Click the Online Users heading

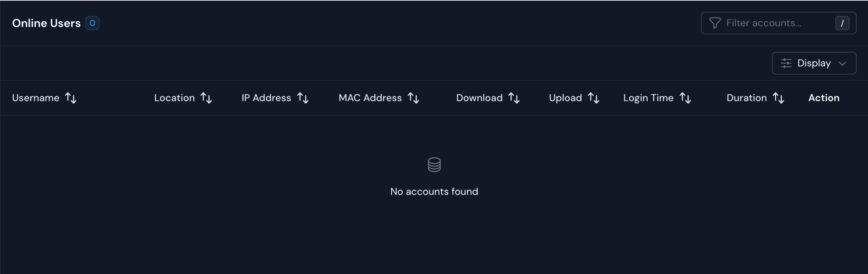(x=46, y=23)
